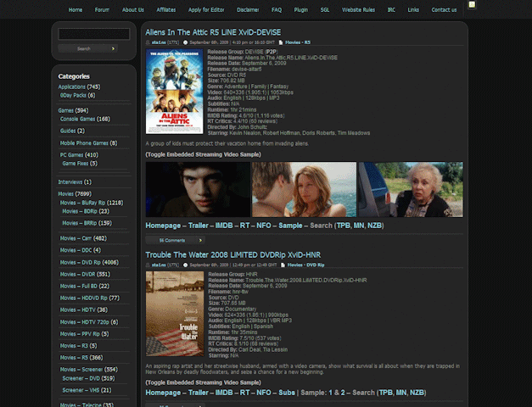
Task: Click sta1ns author link on Aliens post
Action: [x=159, y=42]
